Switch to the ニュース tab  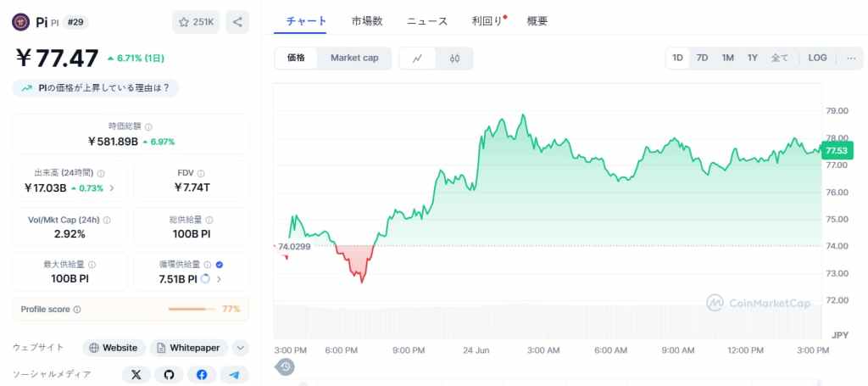click(427, 21)
